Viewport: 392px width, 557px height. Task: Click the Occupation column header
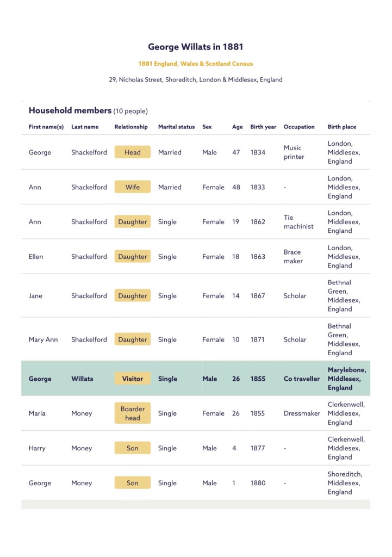[x=299, y=127]
